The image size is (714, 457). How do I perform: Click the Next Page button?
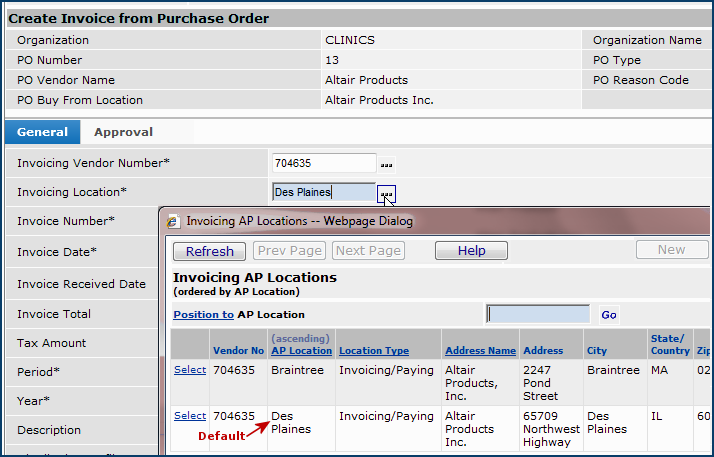(368, 251)
